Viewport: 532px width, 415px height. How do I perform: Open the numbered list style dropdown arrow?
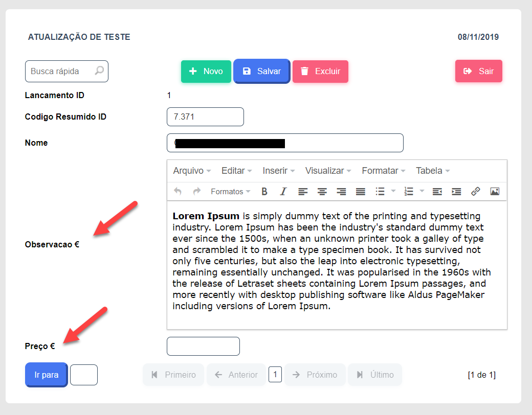(x=422, y=192)
